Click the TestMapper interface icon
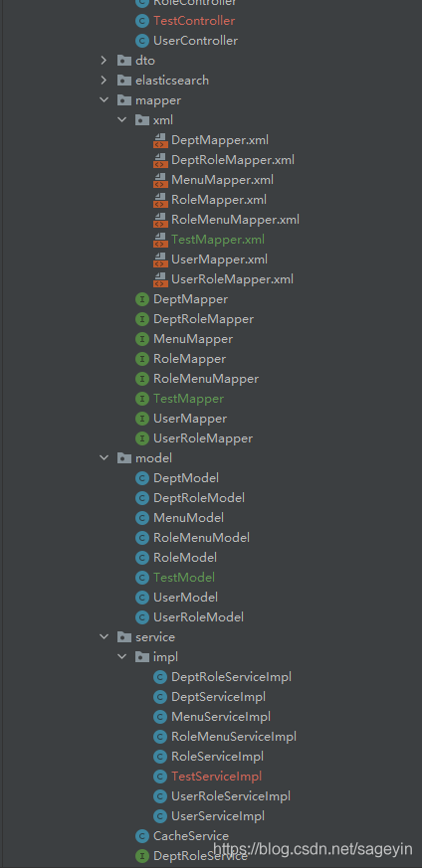422x868 pixels. pos(142,399)
